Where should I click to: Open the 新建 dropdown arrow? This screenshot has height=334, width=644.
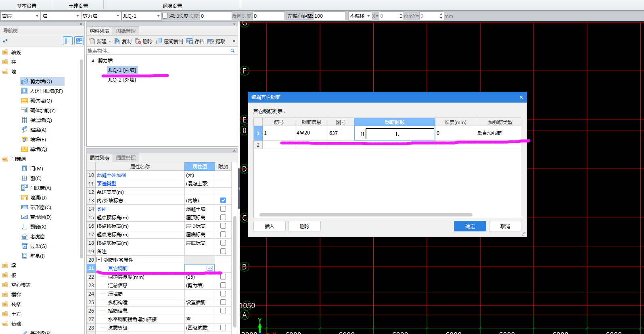(x=110, y=41)
